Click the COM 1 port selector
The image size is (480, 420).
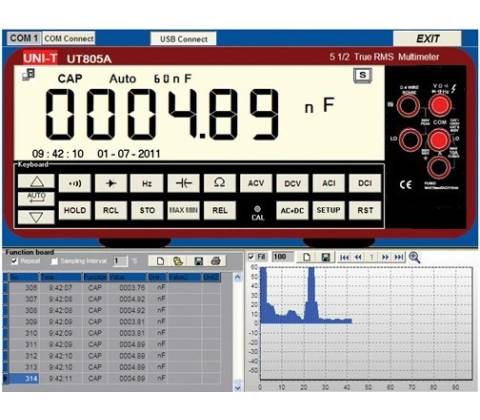(x=24, y=38)
